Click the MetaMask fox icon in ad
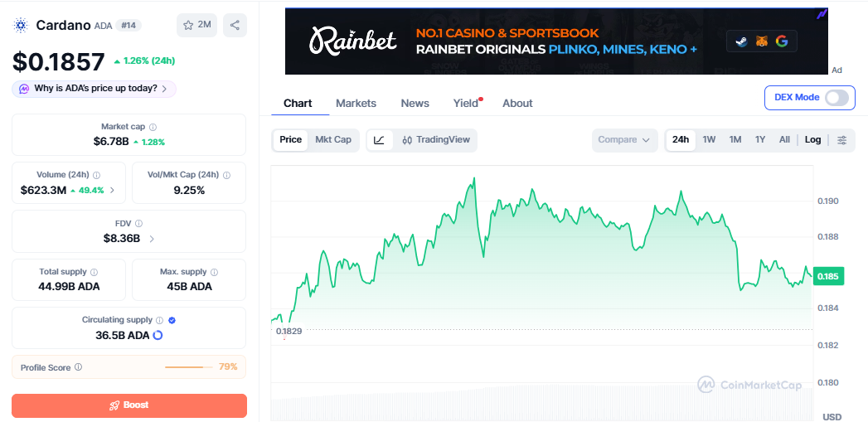Viewport: 868px width, 422px height. point(762,41)
